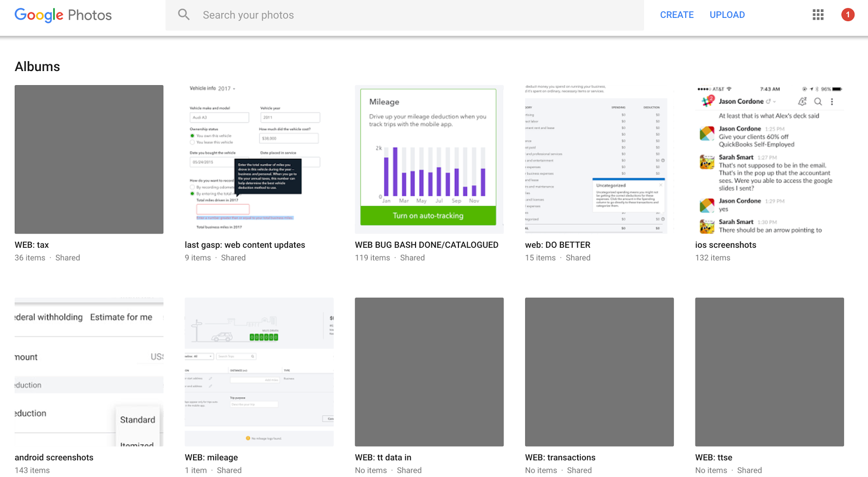Screen dimensions: 868x477
Task: Open the WEB: transactions album thumbnail
Action: pyautogui.click(x=599, y=372)
